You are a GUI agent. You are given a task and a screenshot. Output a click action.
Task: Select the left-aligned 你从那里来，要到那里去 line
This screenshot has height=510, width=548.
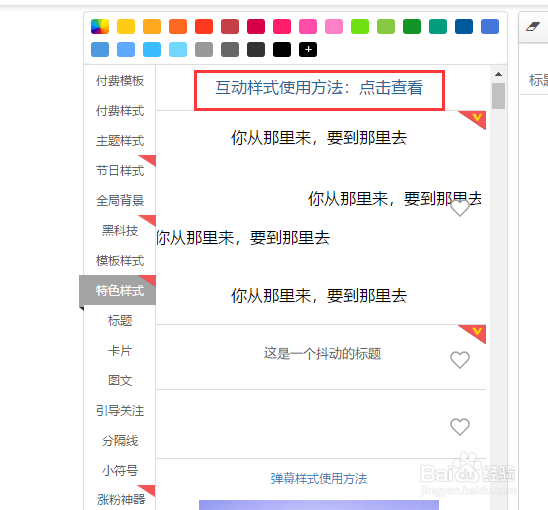(243, 238)
